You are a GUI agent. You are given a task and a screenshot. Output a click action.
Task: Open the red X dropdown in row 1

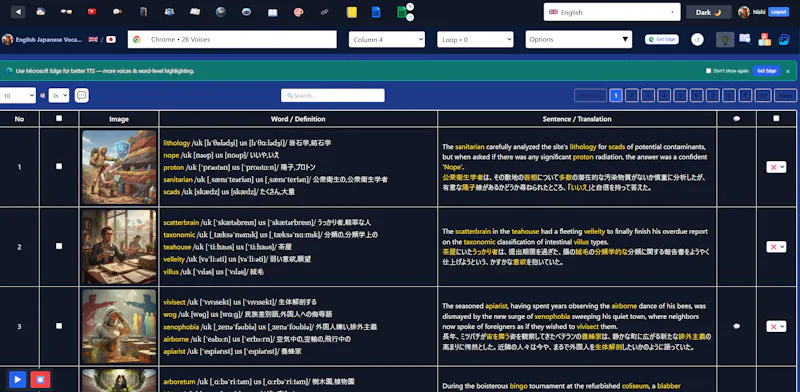776,167
